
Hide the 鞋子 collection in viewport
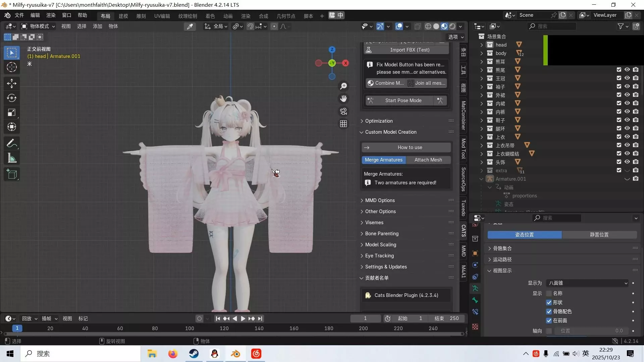(627, 120)
